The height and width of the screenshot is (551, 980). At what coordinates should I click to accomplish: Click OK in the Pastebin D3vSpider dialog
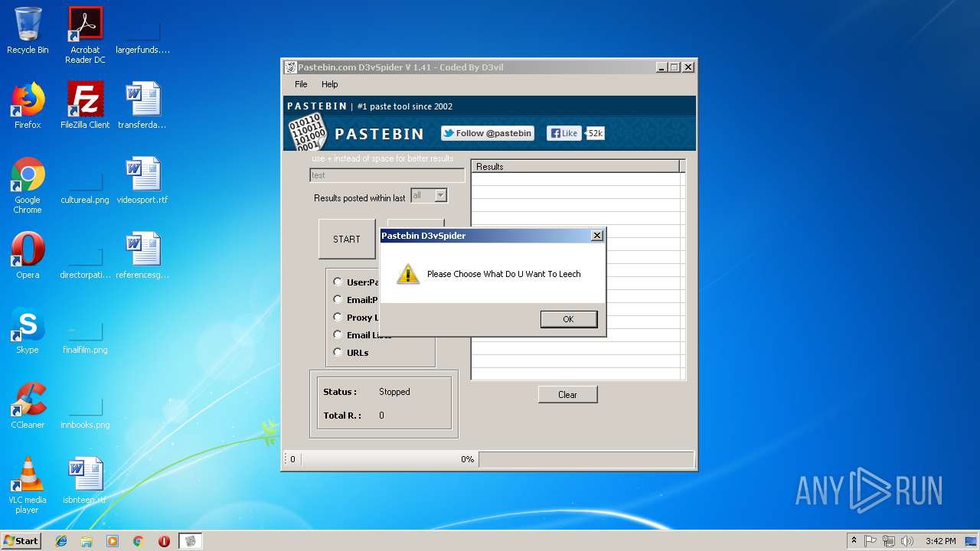(x=568, y=319)
